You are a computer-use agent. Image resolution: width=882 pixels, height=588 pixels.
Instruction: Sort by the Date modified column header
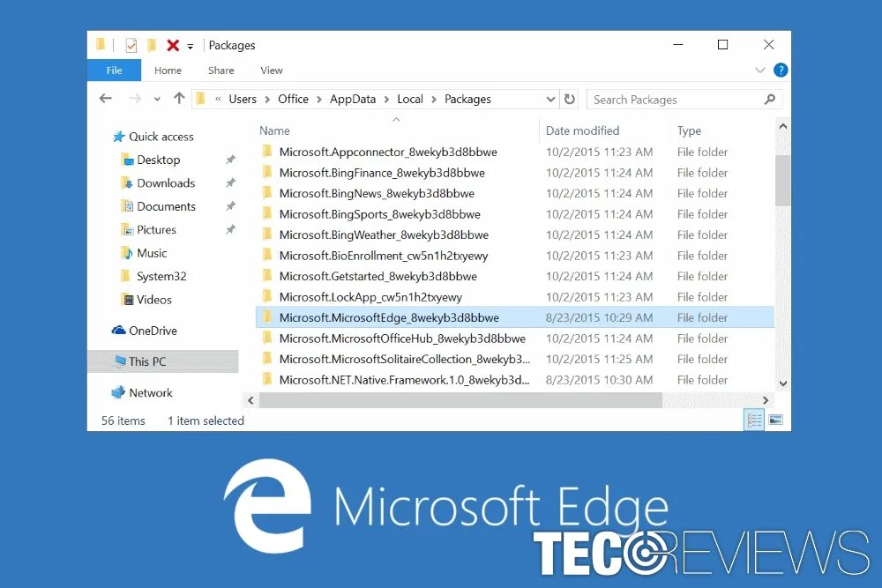[582, 130]
